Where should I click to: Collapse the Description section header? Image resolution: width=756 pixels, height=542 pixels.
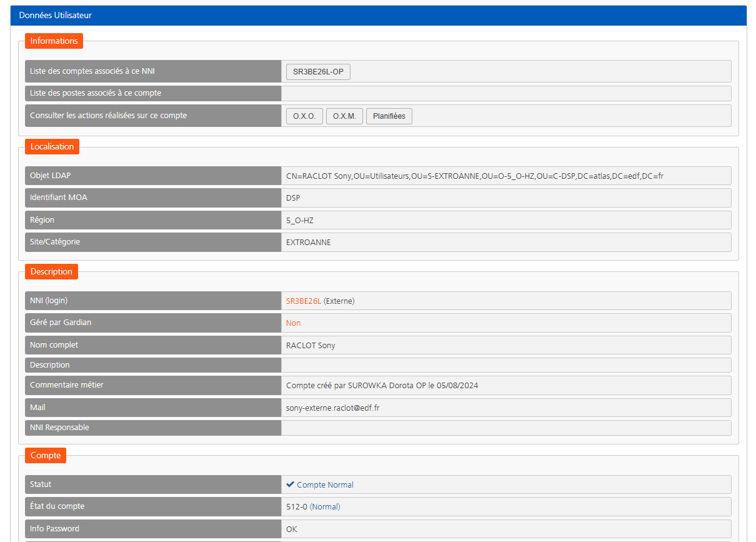[x=51, y=271]
